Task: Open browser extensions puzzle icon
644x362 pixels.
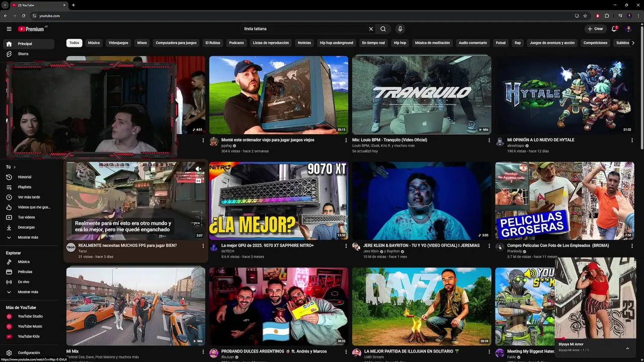Action: click(607, 16)
